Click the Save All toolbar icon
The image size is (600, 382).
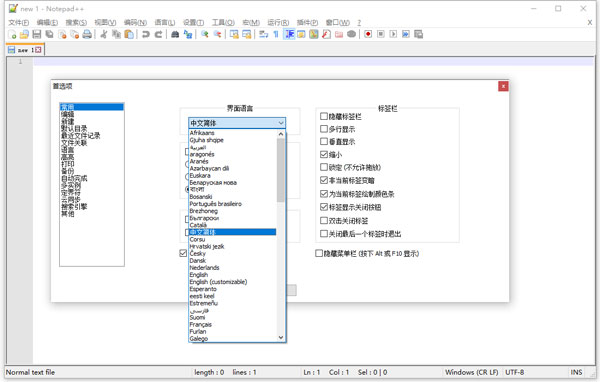point(49,34)
